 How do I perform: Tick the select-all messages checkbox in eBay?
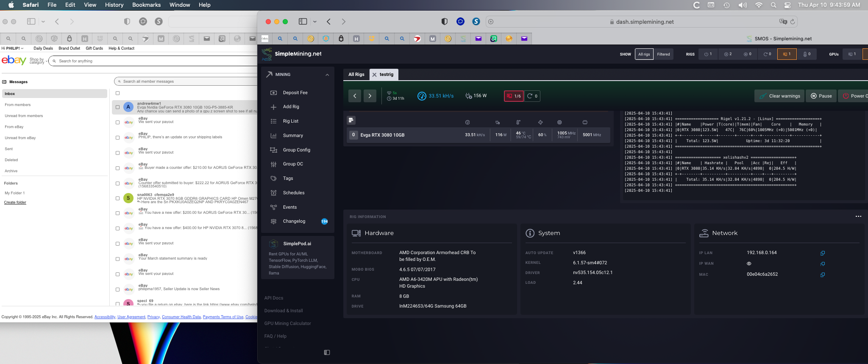(x=117, y=93)
